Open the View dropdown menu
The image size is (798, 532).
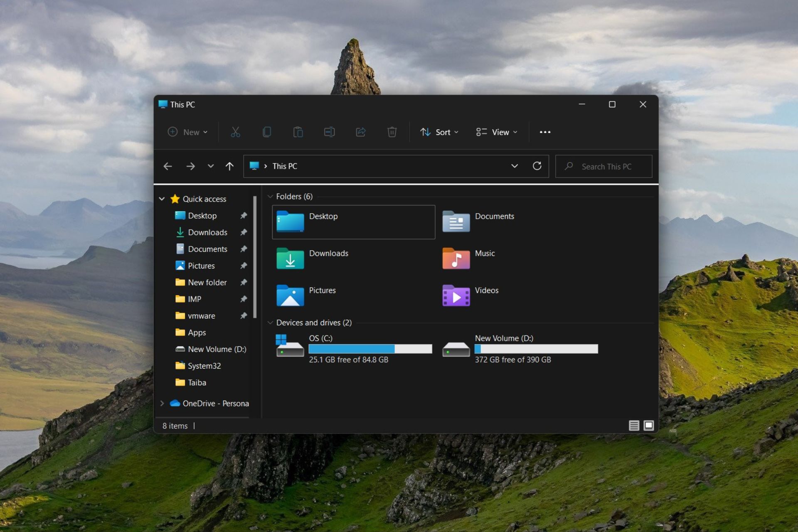click(497, 132)
